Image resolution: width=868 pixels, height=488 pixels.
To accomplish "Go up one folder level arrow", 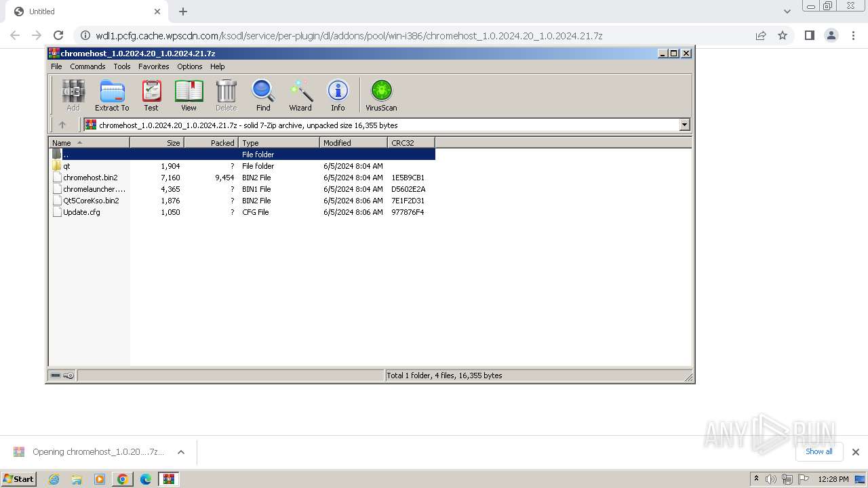I will pyautogui.click(x=62, y=125).
